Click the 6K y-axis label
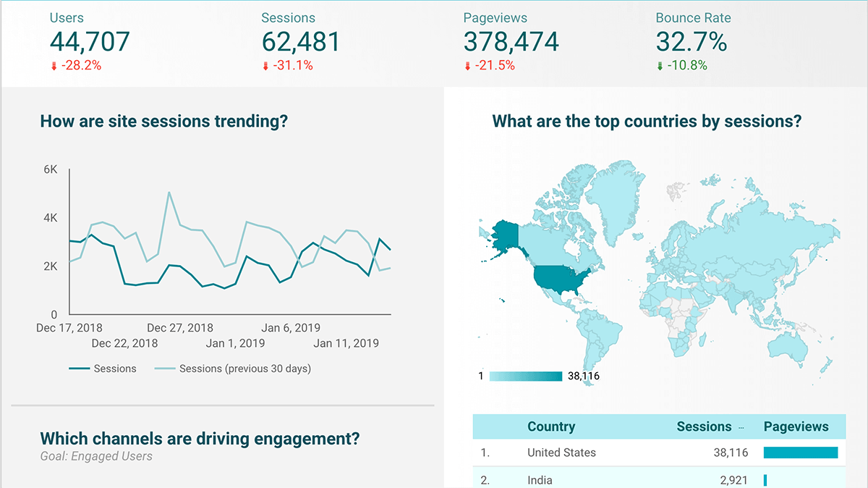 coord(51,169)
